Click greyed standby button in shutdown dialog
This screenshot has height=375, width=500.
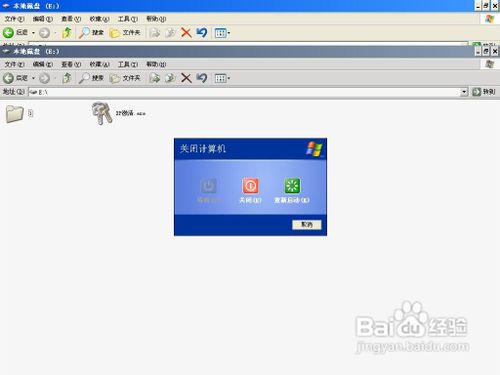pos(209,190)
